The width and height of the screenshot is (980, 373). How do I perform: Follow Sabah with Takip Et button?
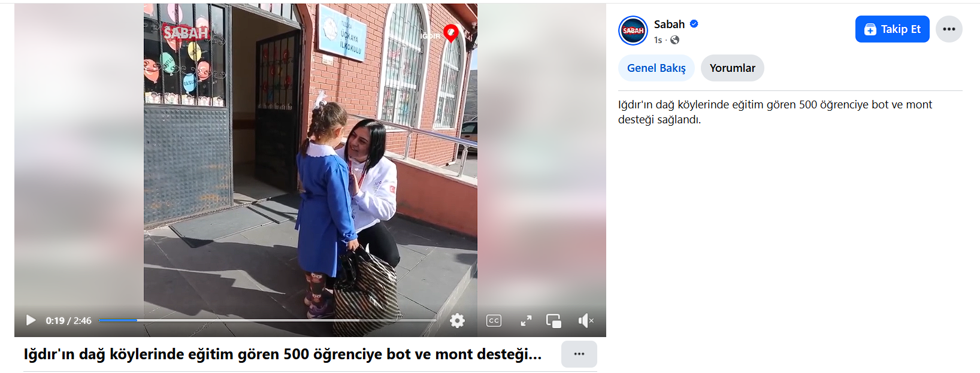tap(892, 29)
